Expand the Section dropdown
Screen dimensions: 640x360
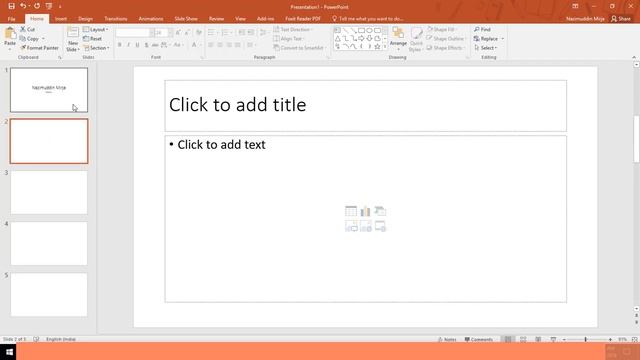pyautogui.click(x=96, y=48)
